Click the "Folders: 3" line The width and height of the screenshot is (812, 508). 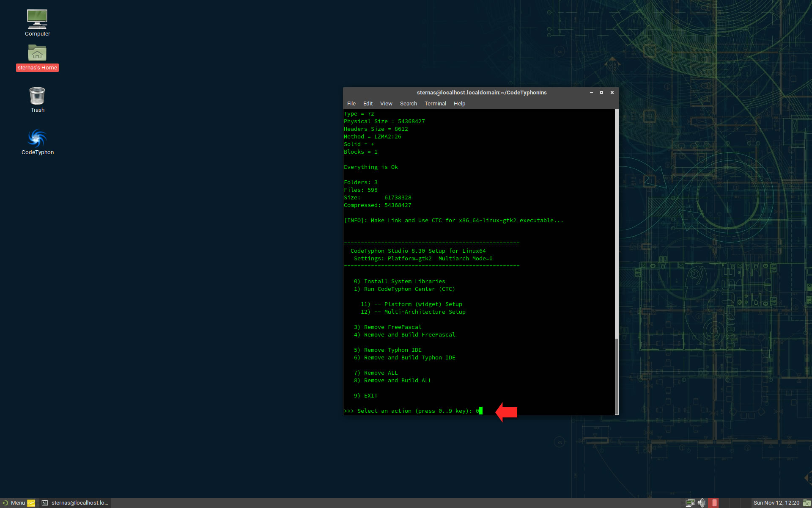point(360,182)
